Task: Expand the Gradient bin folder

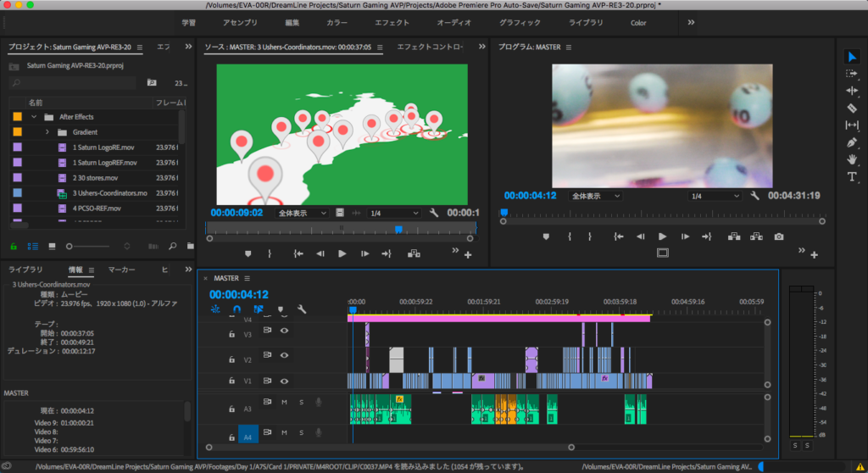Action: pos(47,132)
